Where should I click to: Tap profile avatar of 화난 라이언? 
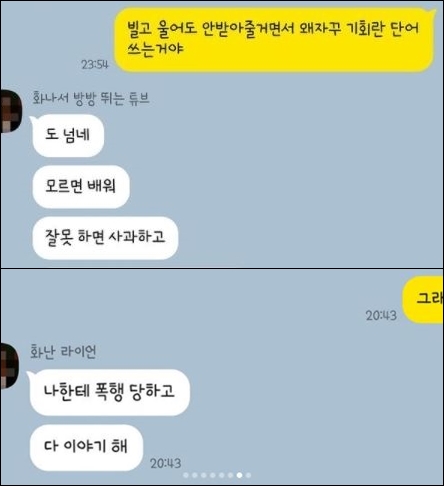[x=9, y=366]
